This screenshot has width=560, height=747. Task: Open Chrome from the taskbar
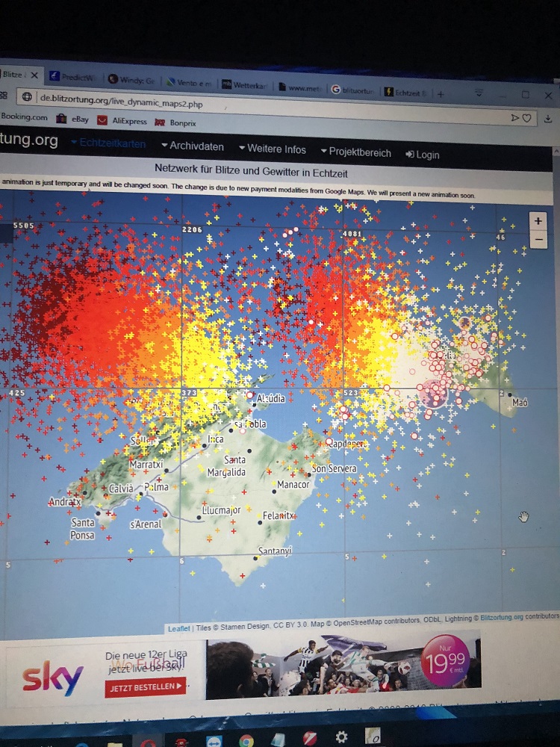(x=246, y=741)
